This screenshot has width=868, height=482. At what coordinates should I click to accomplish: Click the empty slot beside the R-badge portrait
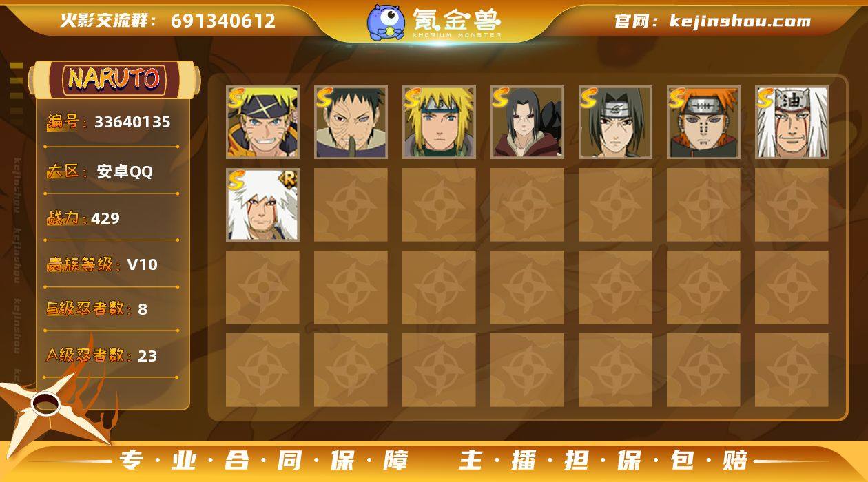click(351, 205)
